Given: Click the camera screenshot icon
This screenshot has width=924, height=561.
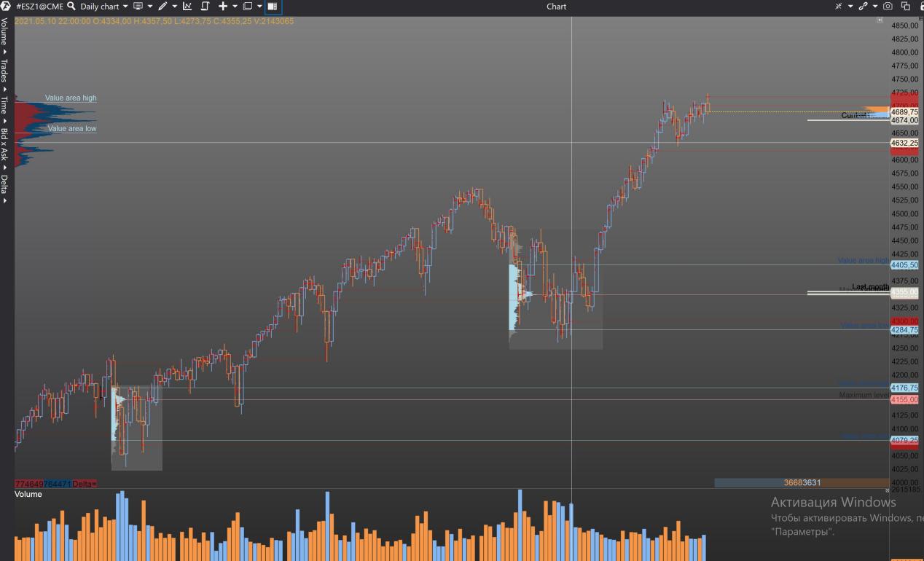Looking at the screenshot, I should (888, 6).
